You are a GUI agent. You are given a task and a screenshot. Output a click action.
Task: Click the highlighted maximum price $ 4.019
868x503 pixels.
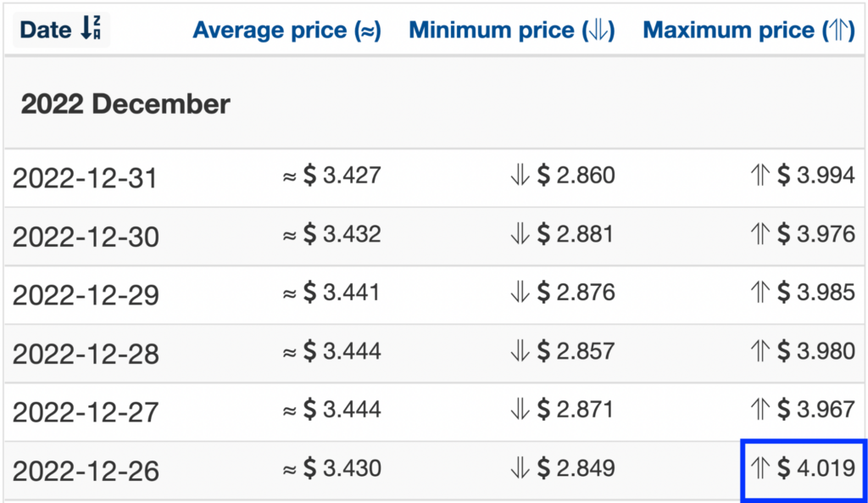pyautogui.click(x=804, y=470)
